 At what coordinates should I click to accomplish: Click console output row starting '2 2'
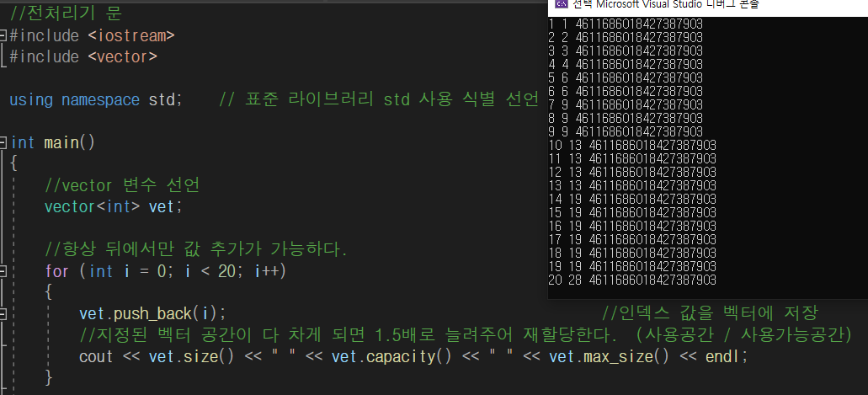[x=626, y=37]
